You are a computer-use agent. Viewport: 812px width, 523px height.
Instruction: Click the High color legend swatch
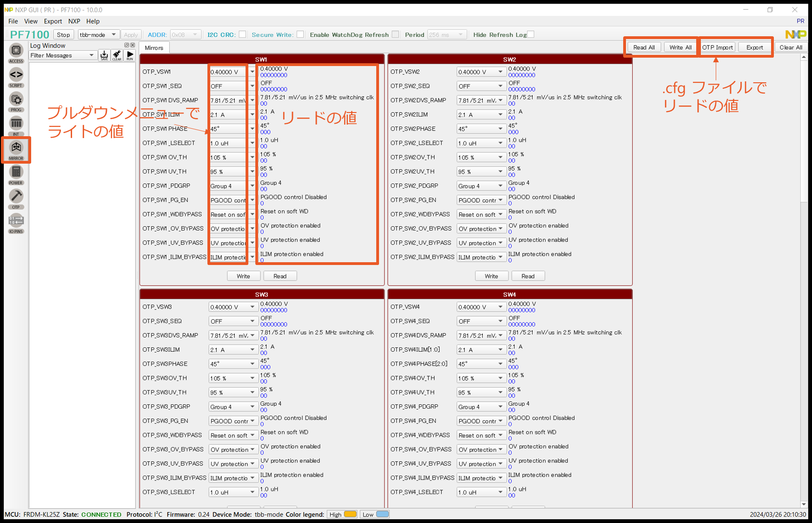pyautogui.click(x=350, y=514)
